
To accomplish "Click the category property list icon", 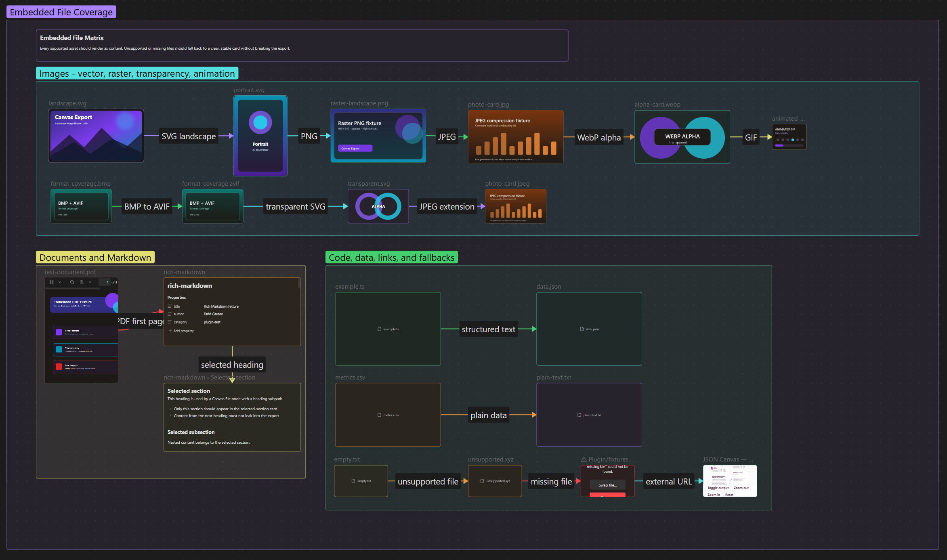I will [170, 322].
